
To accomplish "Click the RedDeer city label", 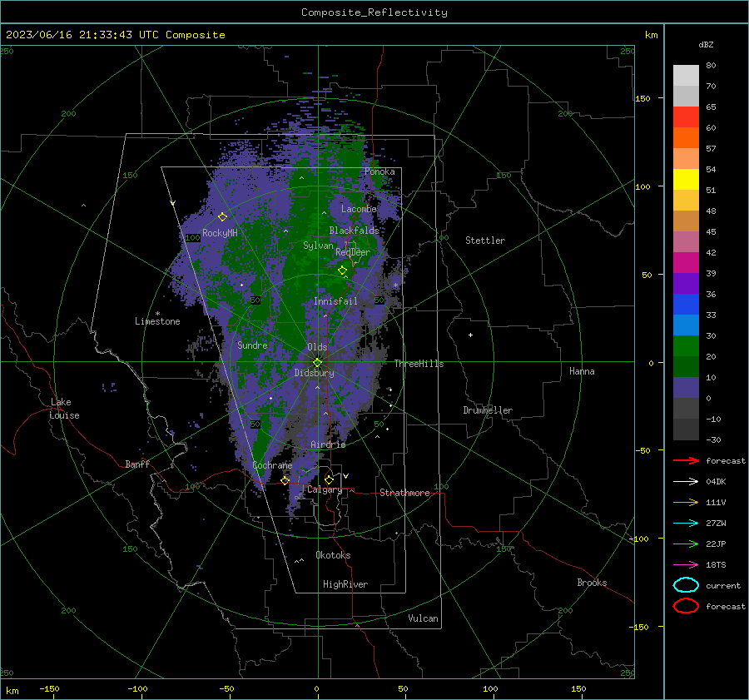I will (x=353, y=252).
